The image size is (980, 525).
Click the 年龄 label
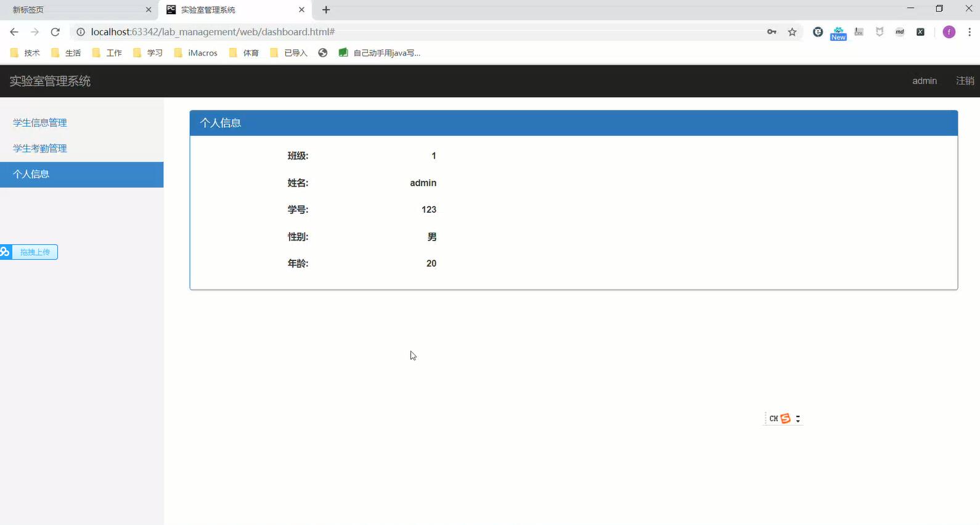tap(298, 263)
